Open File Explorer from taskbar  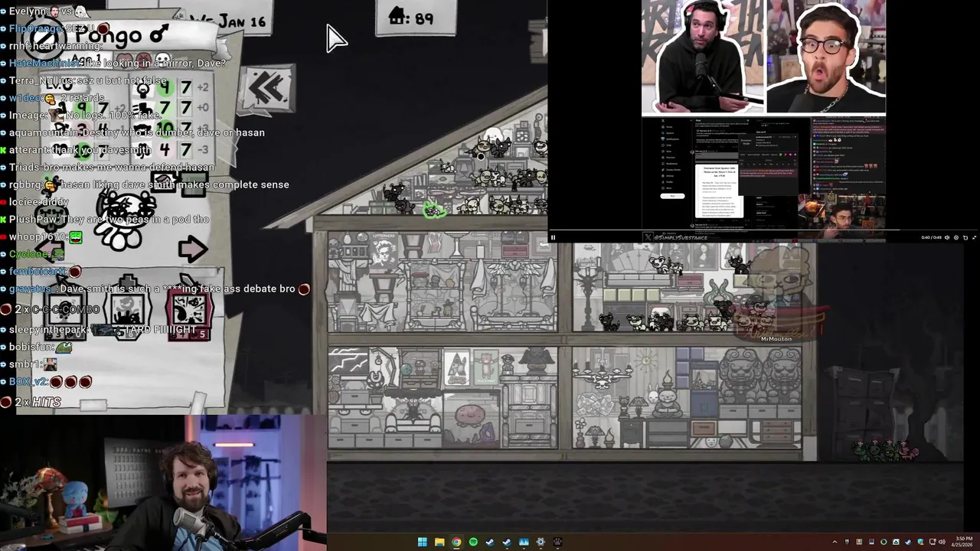click(439, 542)
